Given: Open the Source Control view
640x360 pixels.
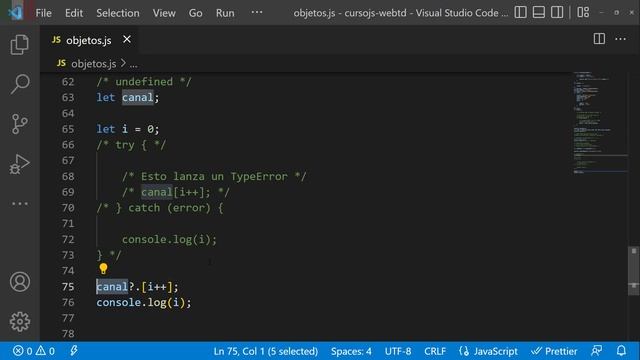Looking at the screenshot, I should (x=20, y=124).
